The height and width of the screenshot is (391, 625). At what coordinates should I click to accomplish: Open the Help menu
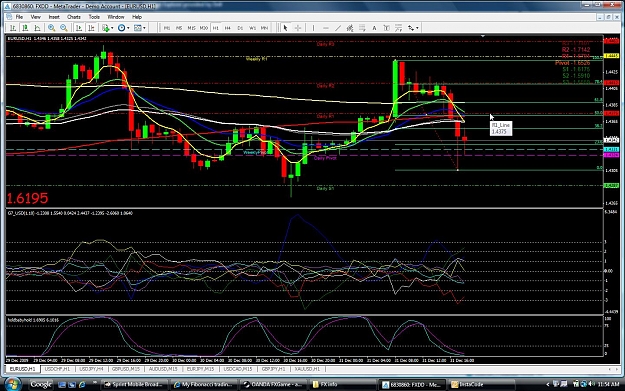tap(137, 17)
